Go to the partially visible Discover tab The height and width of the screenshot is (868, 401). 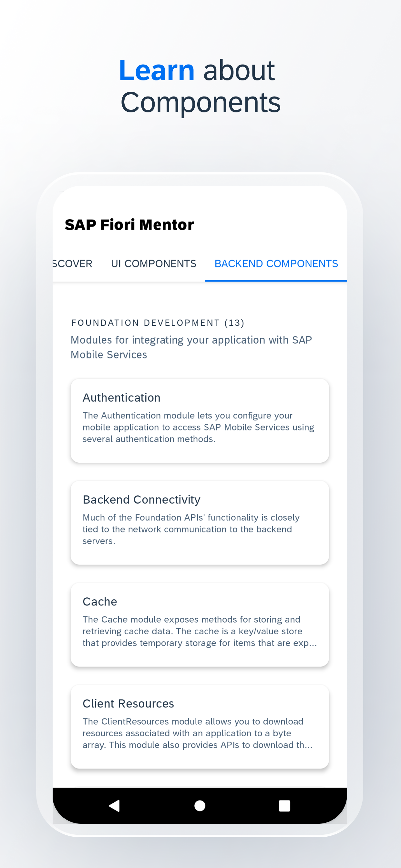tap(72, 263)
